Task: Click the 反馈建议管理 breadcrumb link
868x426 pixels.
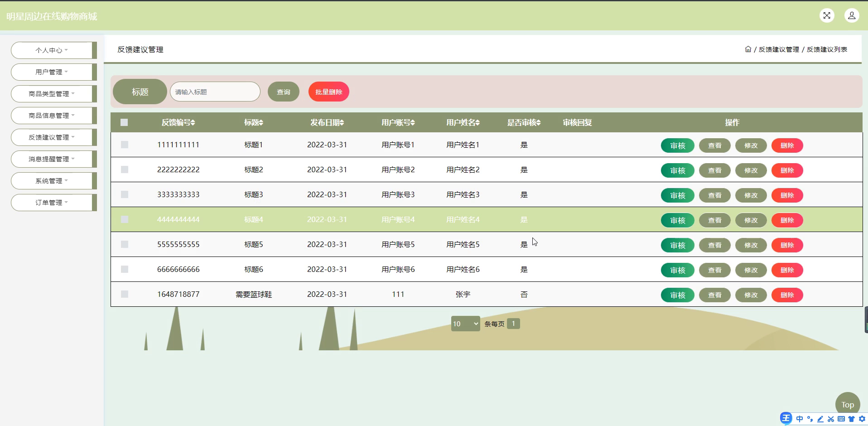Action: click(779, 49)
